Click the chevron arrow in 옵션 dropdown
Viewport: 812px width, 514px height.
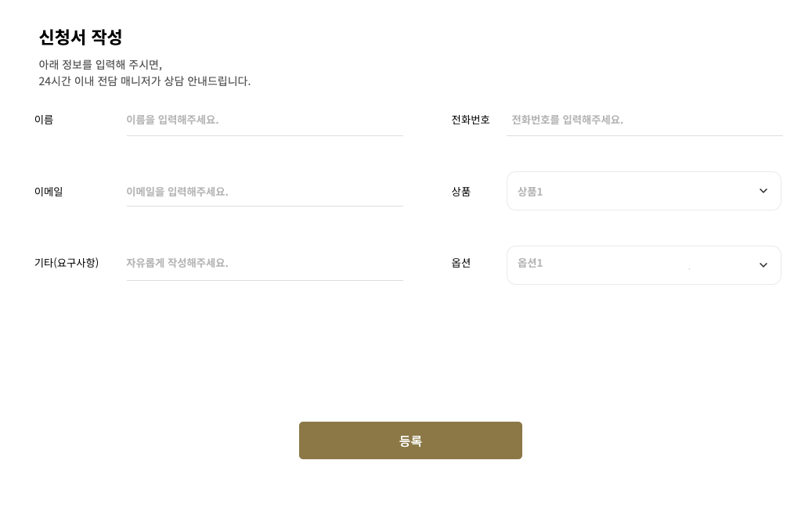click(x=763, y=265)
